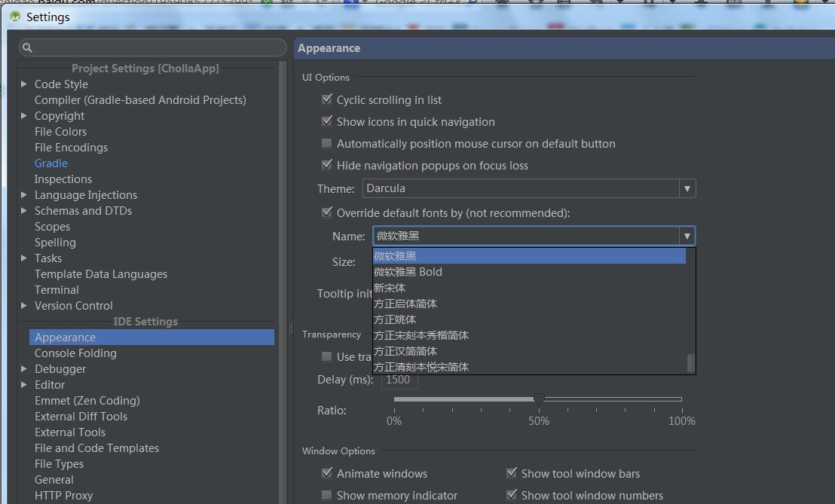Image resolution: width=835 pixels, height=504 pixels.
Task: Click the Delay (ms) input field
Action: pyautogui.click(x=399, y=380)
